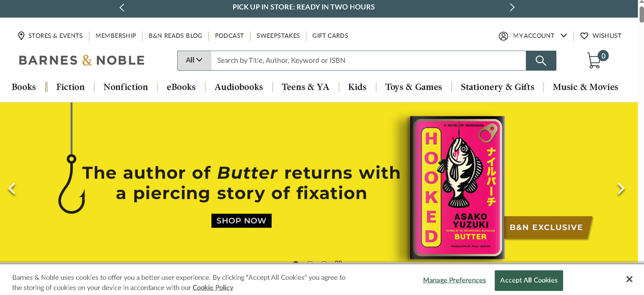Click the Shop Now button

[241, 220]
